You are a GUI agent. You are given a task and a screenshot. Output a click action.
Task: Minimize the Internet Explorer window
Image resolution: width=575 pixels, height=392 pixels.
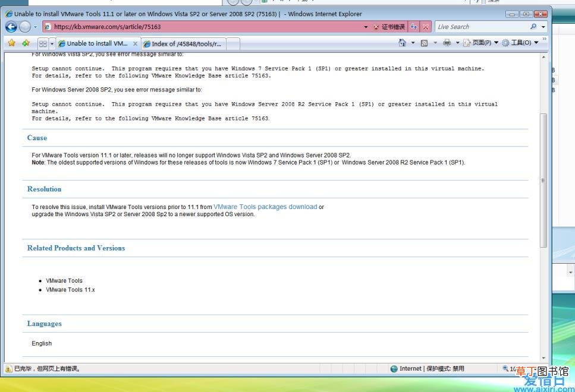tap(512, 14)
